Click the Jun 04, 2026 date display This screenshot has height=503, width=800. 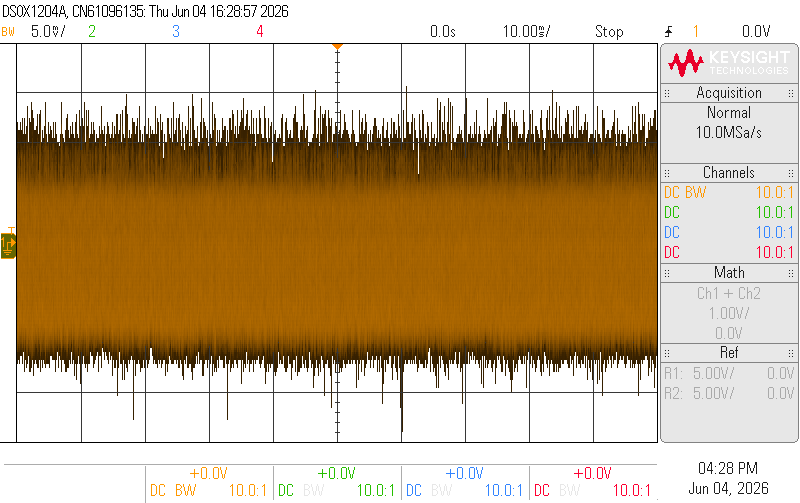[x=728, y=489]
